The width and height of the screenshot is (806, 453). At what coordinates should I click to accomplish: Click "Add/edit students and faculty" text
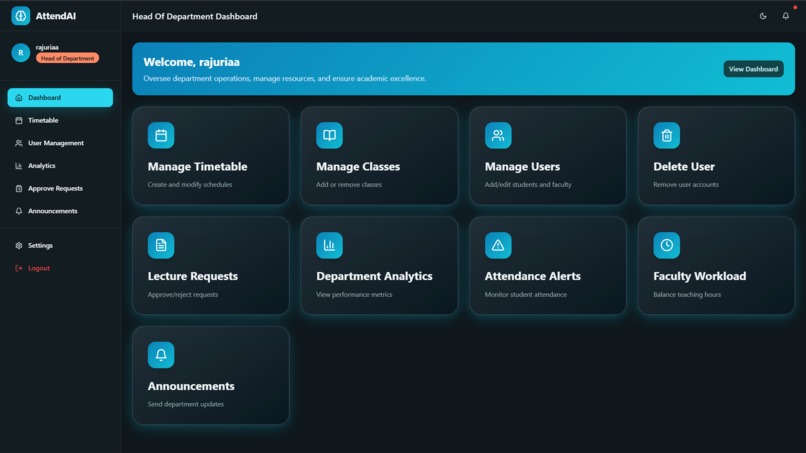coord(528,185)
